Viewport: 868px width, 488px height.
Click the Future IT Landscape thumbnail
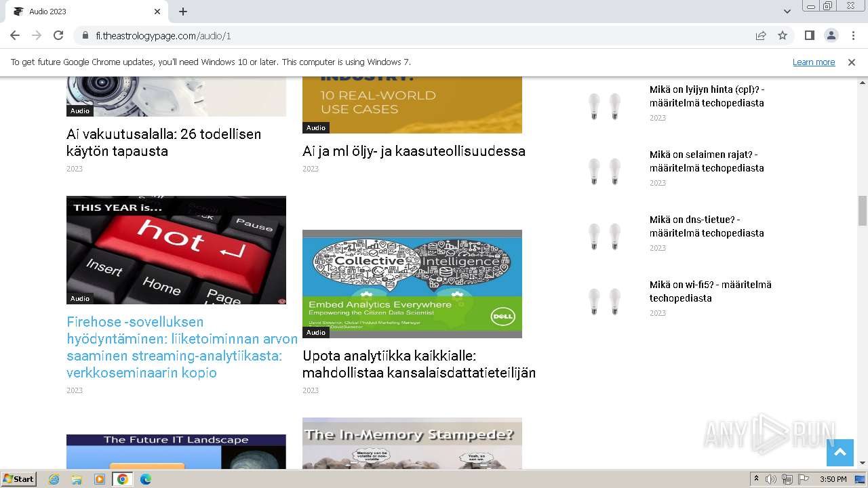tap(176, 451)
